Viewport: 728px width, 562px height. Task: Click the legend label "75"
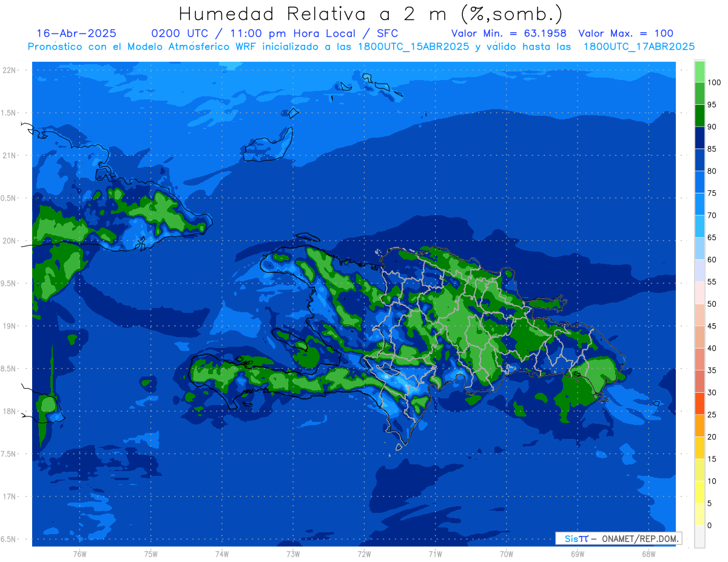(x=712, y=193)
